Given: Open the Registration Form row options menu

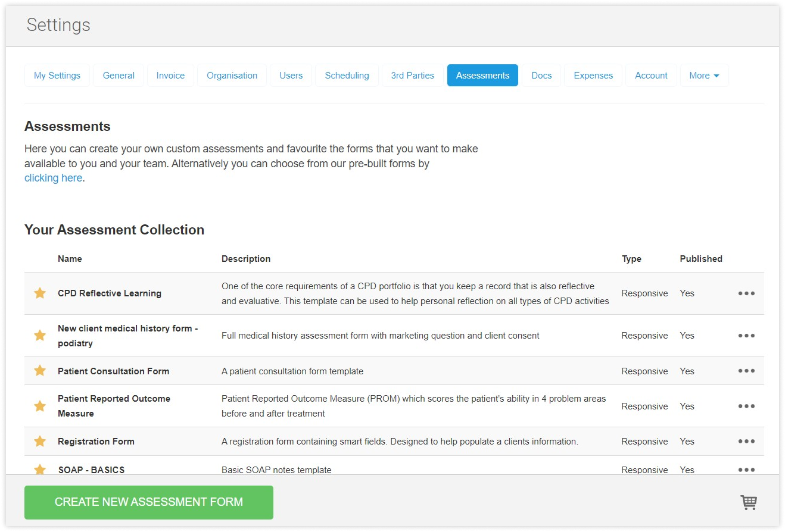Looking at the screenshot, I should click(x=746, y=442).
